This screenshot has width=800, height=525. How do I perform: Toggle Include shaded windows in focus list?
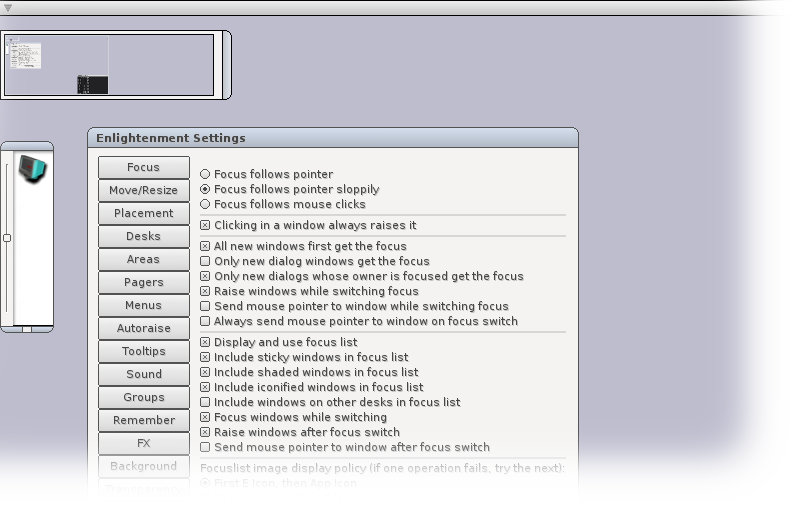coord(205,372)
